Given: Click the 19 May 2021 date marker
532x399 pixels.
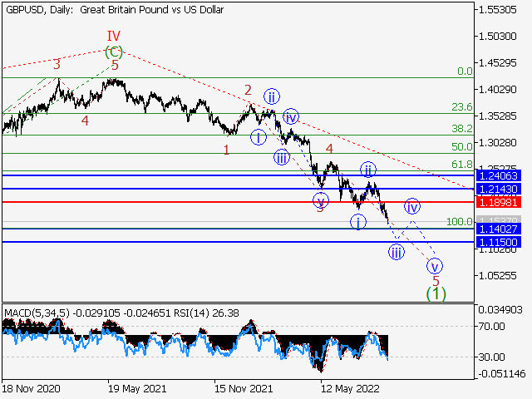Looking at the screenshot, I should point(137,388).
